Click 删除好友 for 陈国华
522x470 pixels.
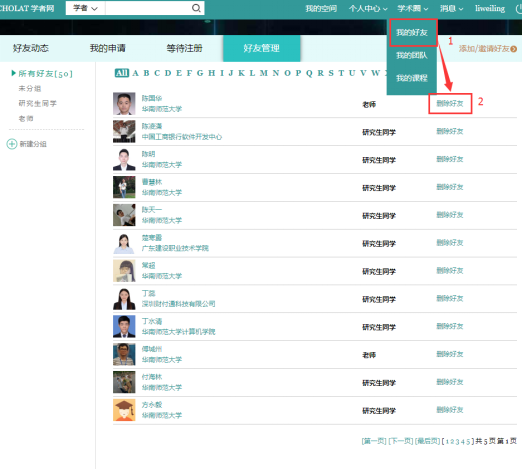tap(450, 104)
